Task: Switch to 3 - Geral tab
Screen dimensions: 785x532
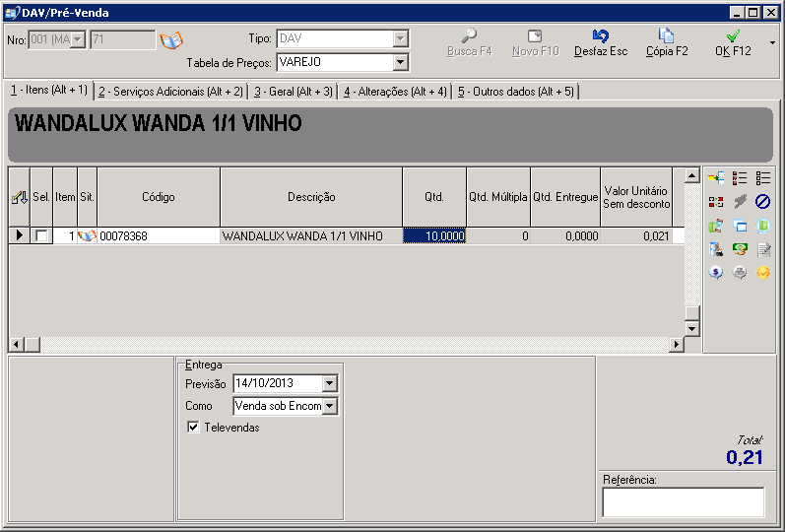Action: (x=293, y=92)
